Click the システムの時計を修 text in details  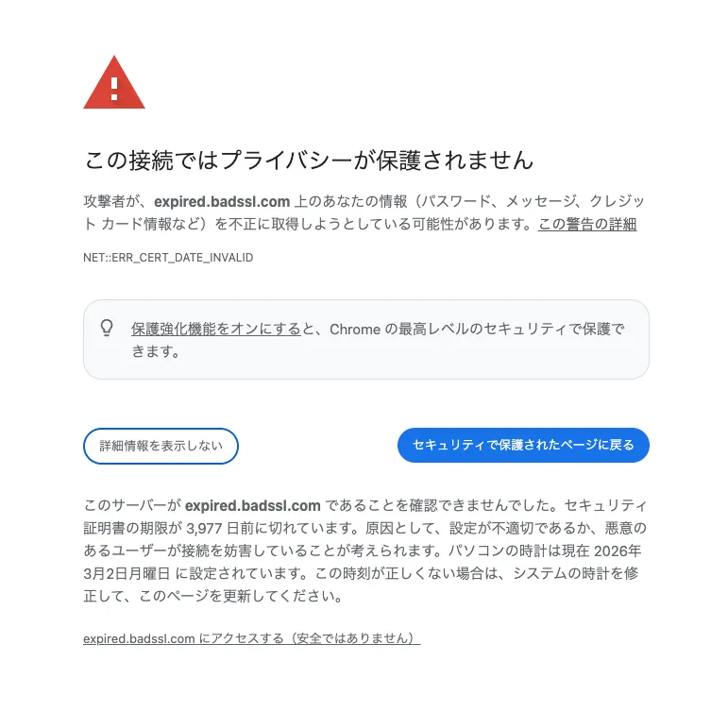click(576, 573)
